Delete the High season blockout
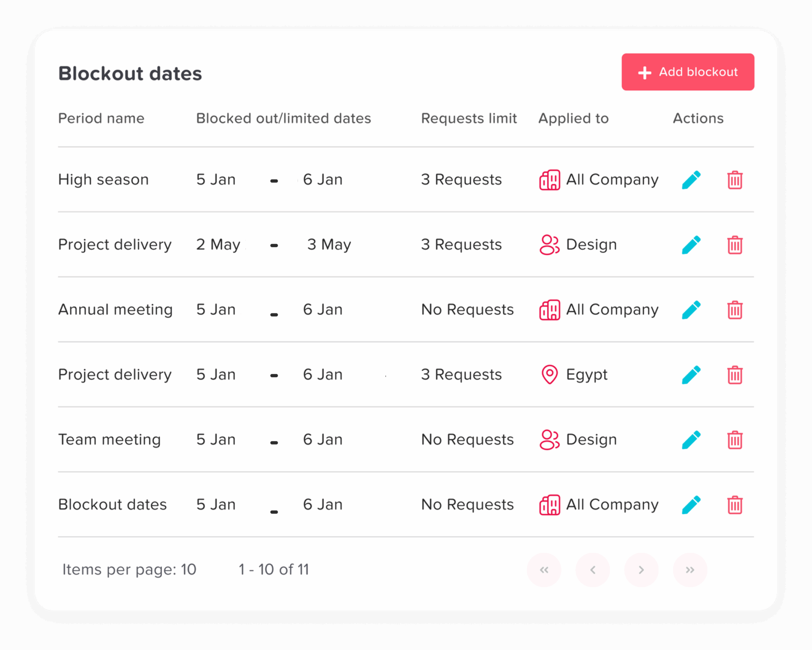Viewport: 812px width, 650px height. [734, 180]
